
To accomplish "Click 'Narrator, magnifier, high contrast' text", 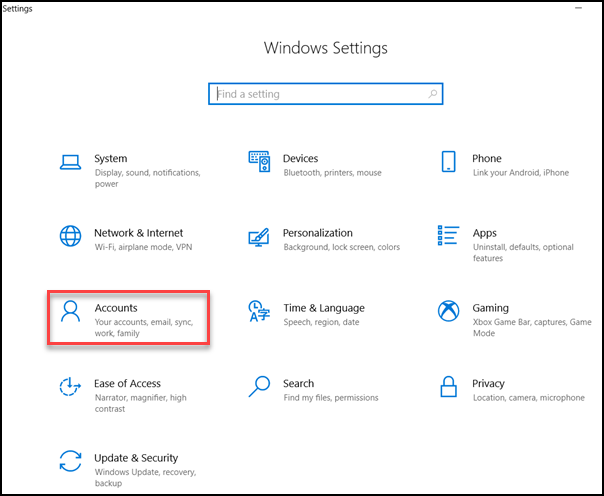I will (141, 403).
